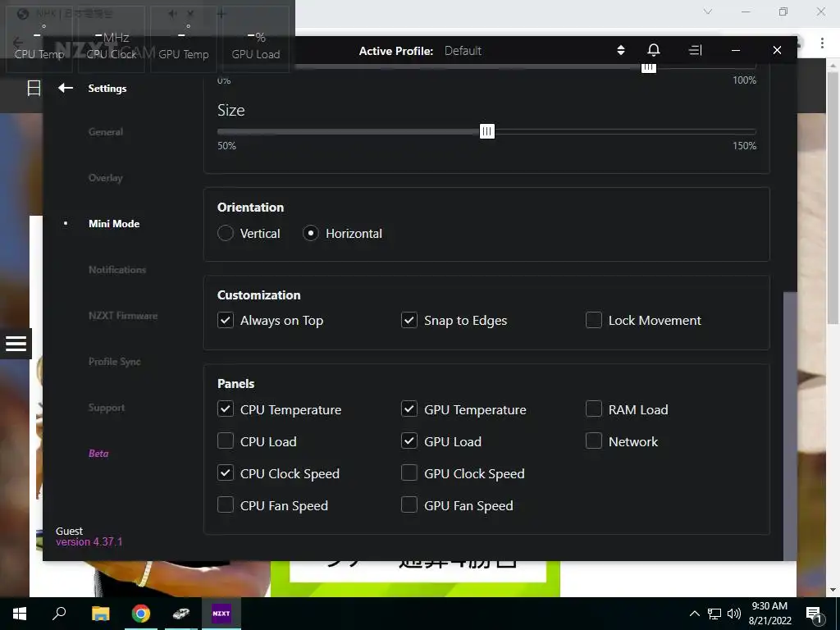The height and width of the screenshot is (630, 840).
Task: Uncheck GPU Load panel
Action: coord(409,441)
